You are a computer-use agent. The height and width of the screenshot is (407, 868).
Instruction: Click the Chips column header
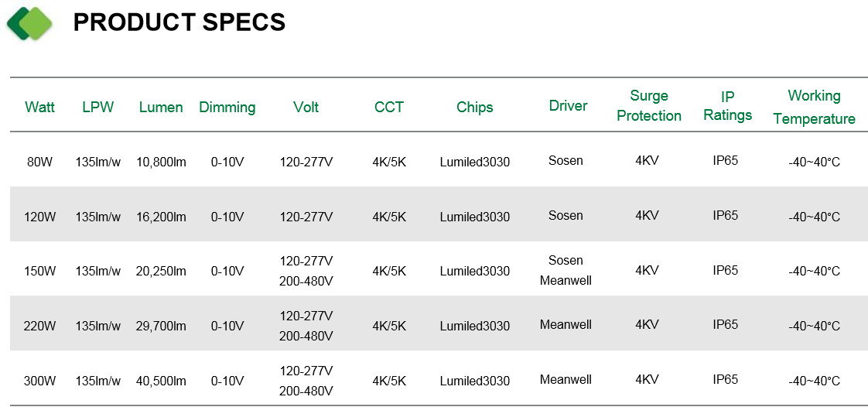(x=475, y=108)
